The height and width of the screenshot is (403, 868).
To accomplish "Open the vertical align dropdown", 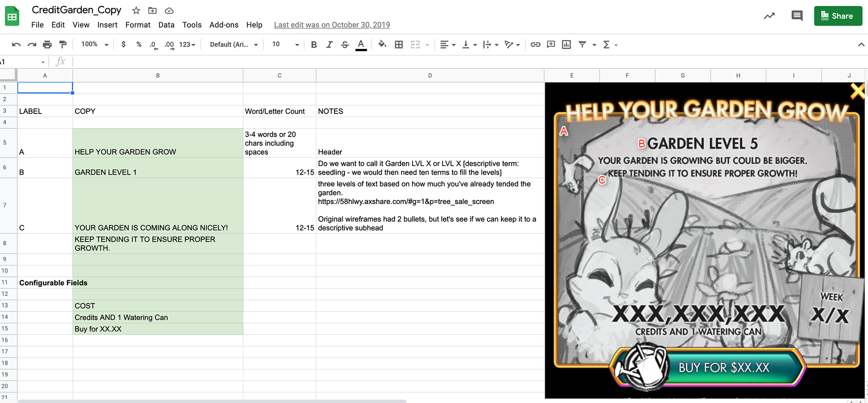I will pyautogui.click(x=469, y=44).
